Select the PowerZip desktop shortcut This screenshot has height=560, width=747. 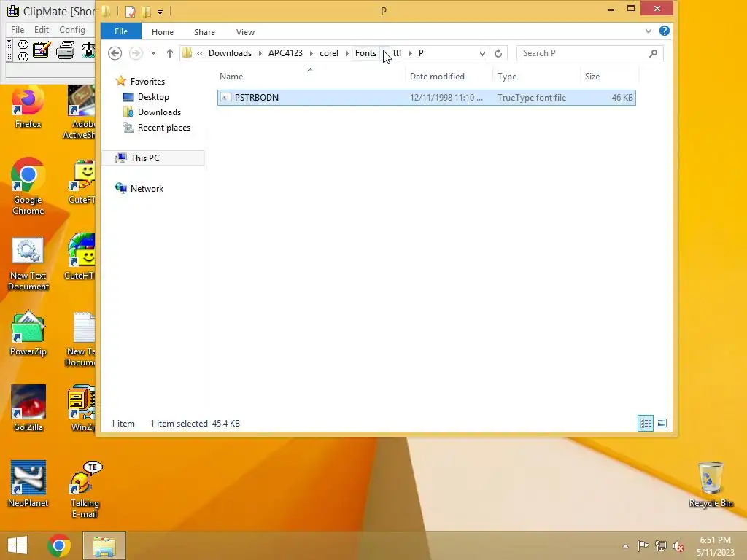point(28,334)
